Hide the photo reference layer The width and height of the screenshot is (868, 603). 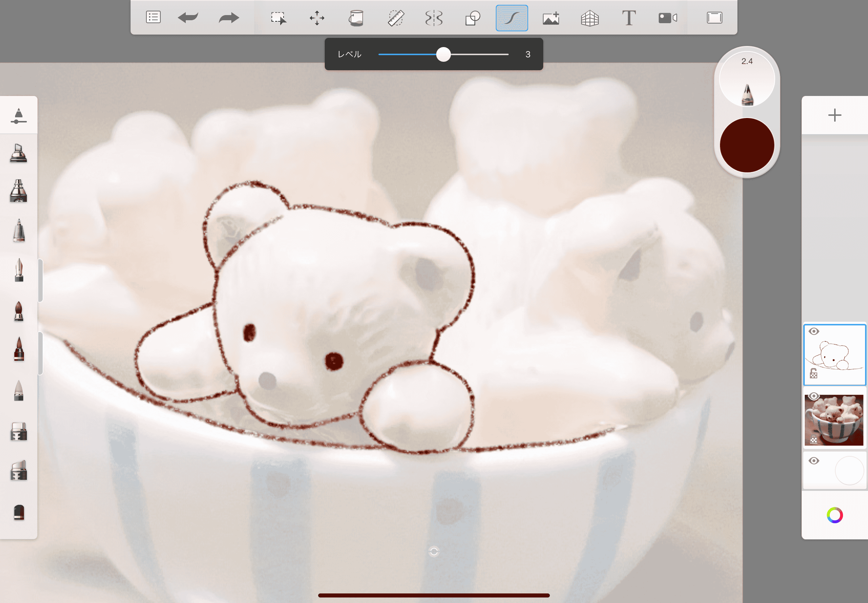click(x=814, y=396)
